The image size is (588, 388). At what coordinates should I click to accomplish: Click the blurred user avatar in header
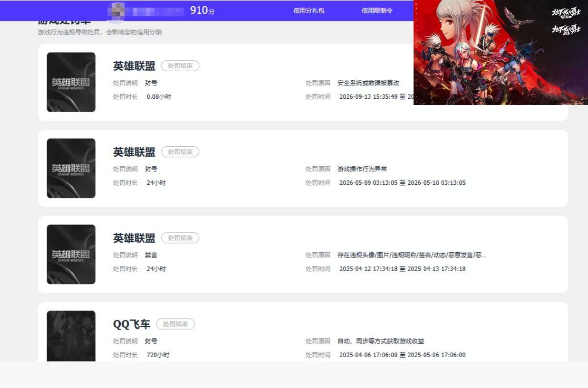click(x=116, y=11)
